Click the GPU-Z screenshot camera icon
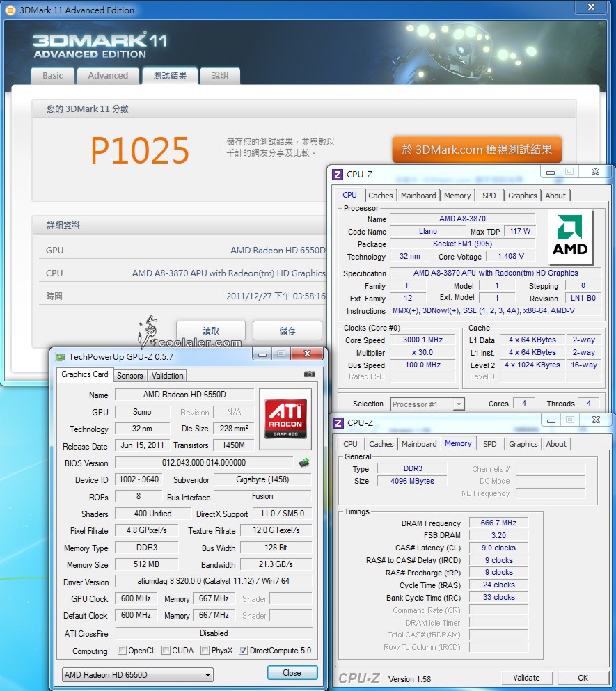616x691 pixels. tap(309, 375)
